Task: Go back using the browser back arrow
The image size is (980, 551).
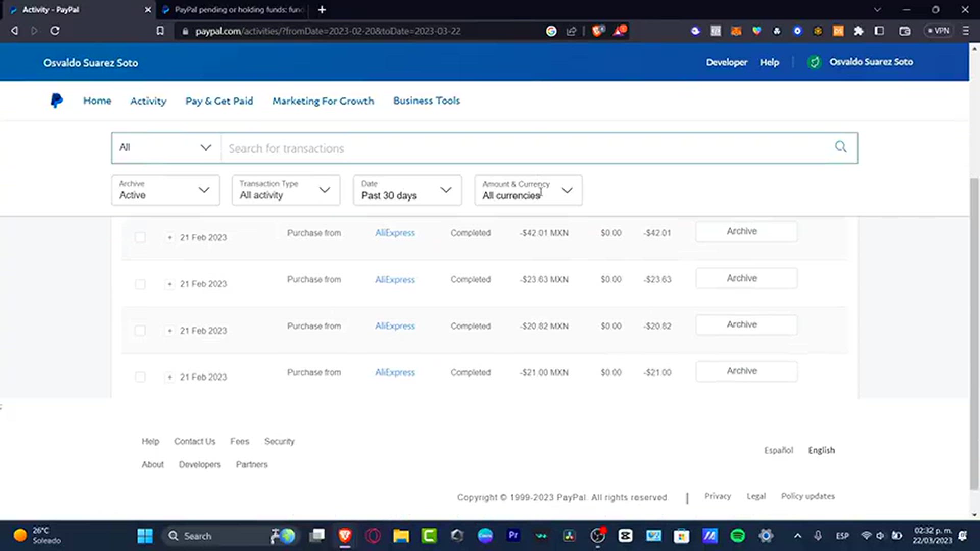Action: click(x=14, y=31)
